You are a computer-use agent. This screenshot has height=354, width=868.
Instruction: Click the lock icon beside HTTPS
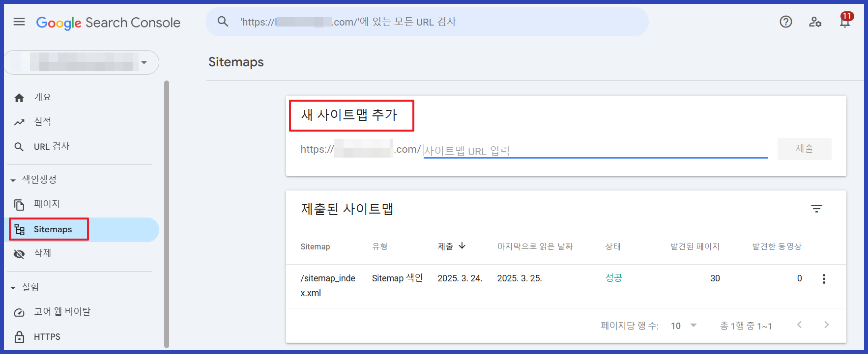19,337
